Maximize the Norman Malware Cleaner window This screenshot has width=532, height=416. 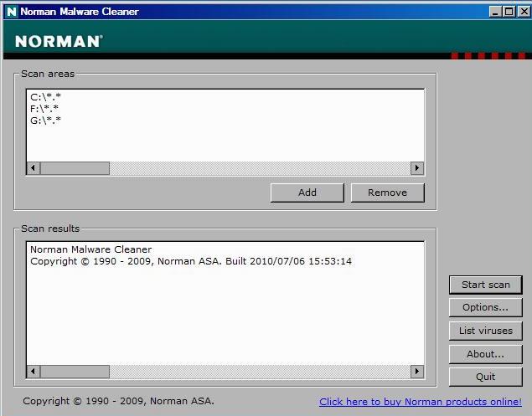pyautogui.click(x=509, y=12)
